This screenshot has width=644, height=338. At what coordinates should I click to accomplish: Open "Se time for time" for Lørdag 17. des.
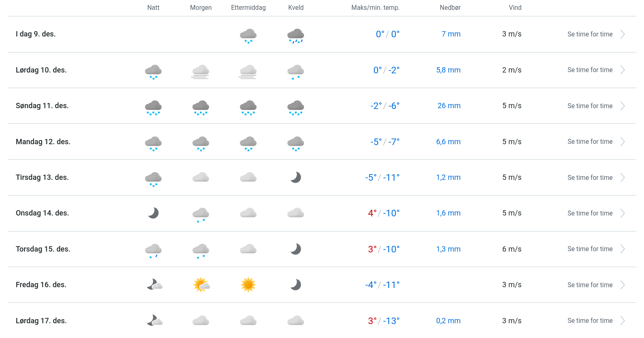point(590,321)
